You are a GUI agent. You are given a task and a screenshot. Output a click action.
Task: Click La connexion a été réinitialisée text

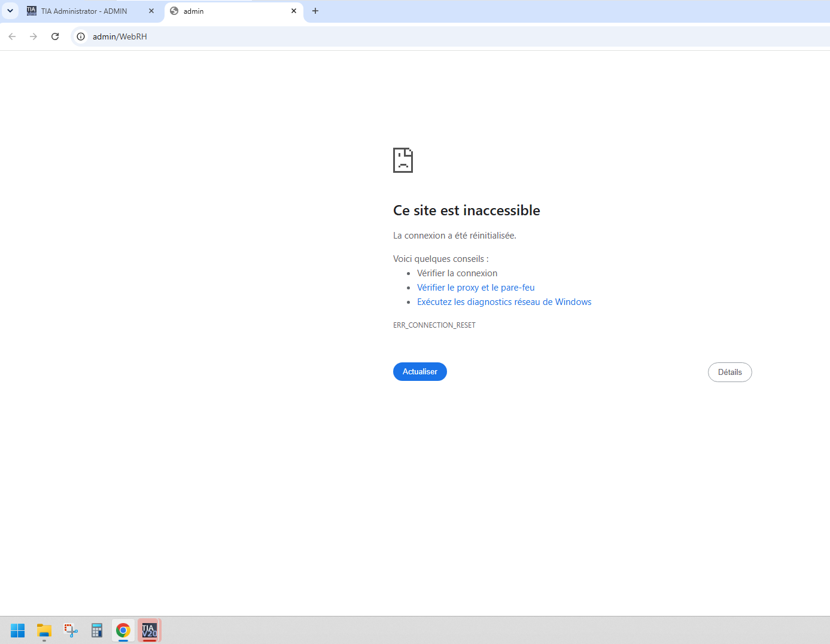[x=455, y=236]
